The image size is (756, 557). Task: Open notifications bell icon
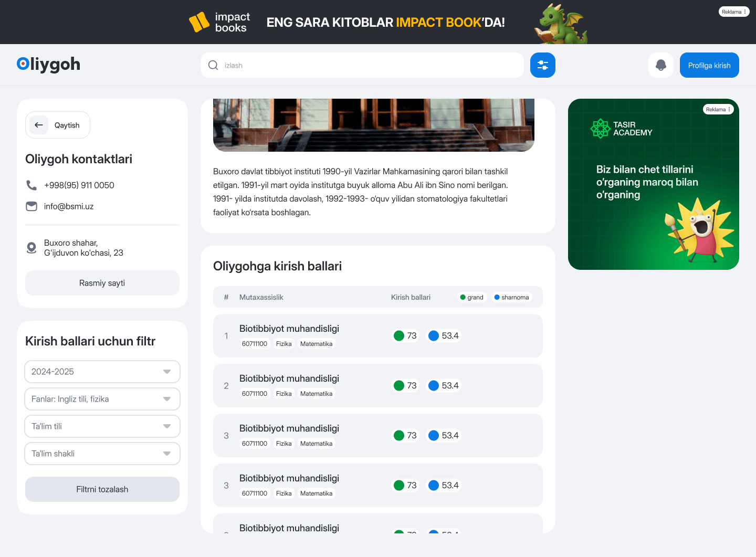click(660, 65)
